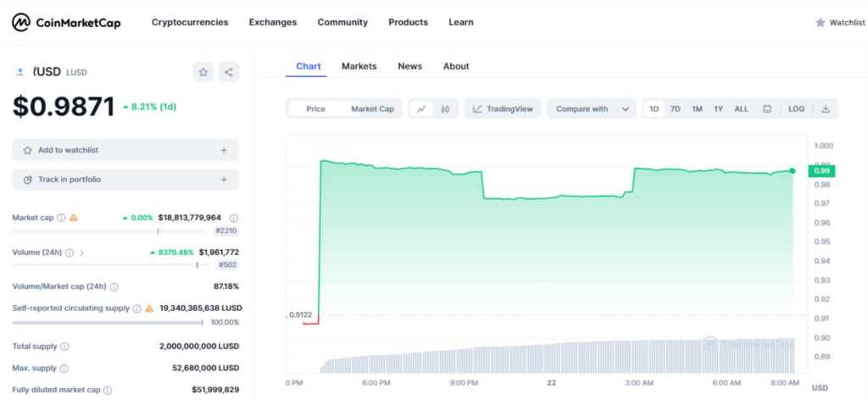Click Total supply info icon
The image size is (868, 400).
tap(64, 347)
